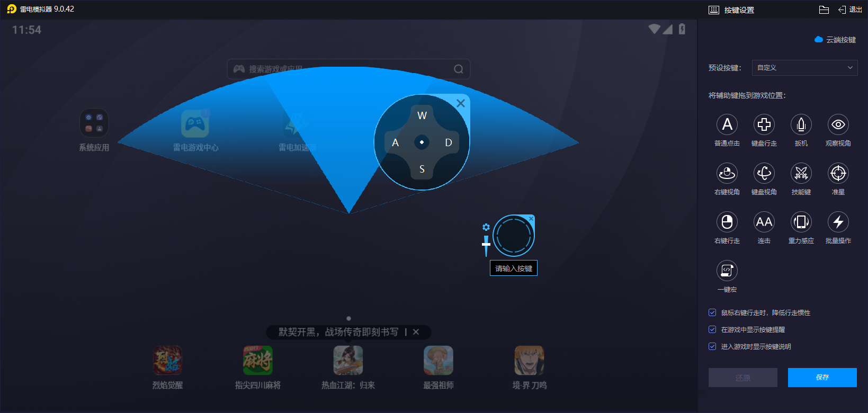
Task: Select the 一键宏 macro key tool
Action: coord(727,271)
